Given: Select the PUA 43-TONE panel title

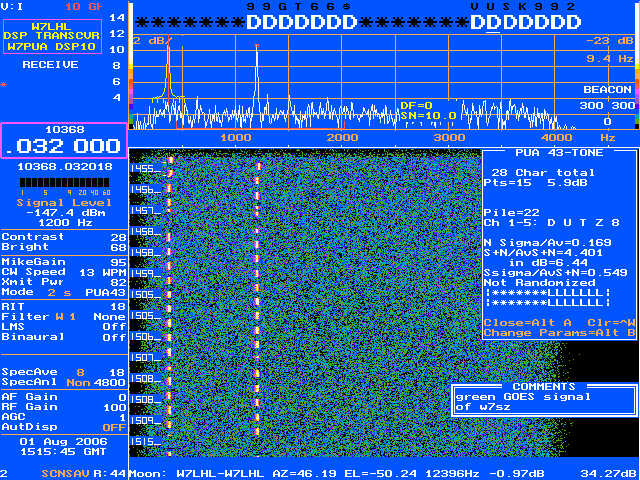Looking at the screenshot, I should pos(560,157).
